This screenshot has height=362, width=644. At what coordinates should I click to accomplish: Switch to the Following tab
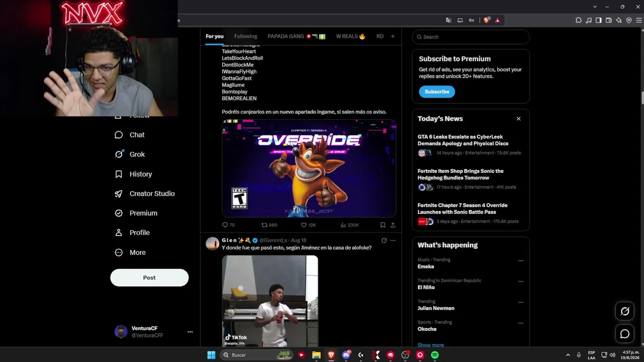click(246, 36)
